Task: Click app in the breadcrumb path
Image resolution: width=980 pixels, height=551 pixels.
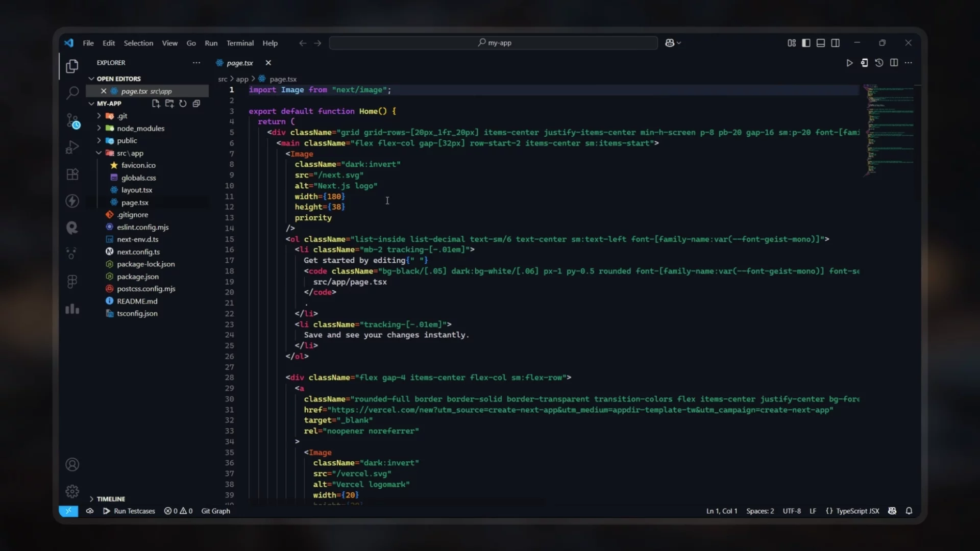Action: tap(242, 79)
